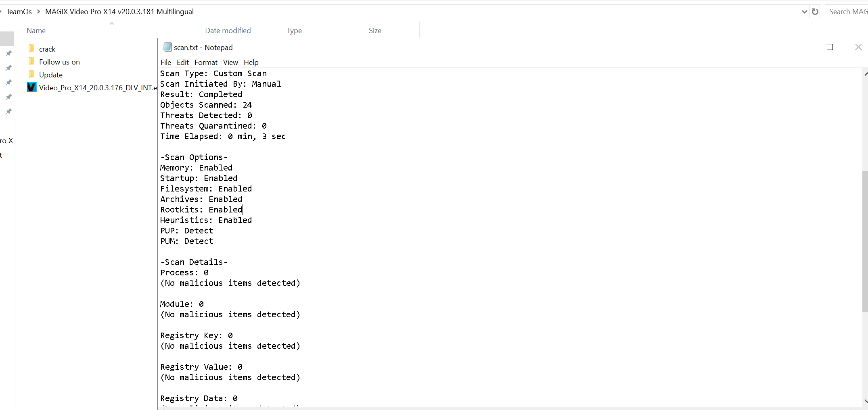Sort files by the Type column

click(x=294, y=30)
